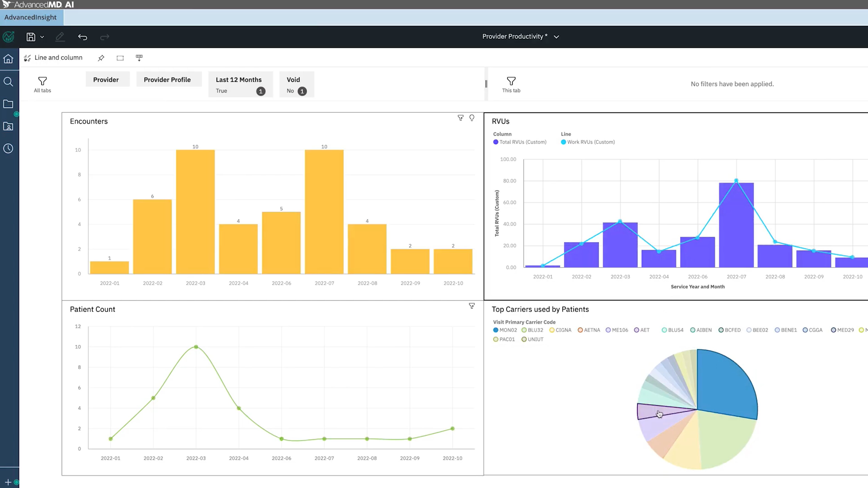
Task: Expand the Provider Productivity title dropdown
Action: [556, 37]
